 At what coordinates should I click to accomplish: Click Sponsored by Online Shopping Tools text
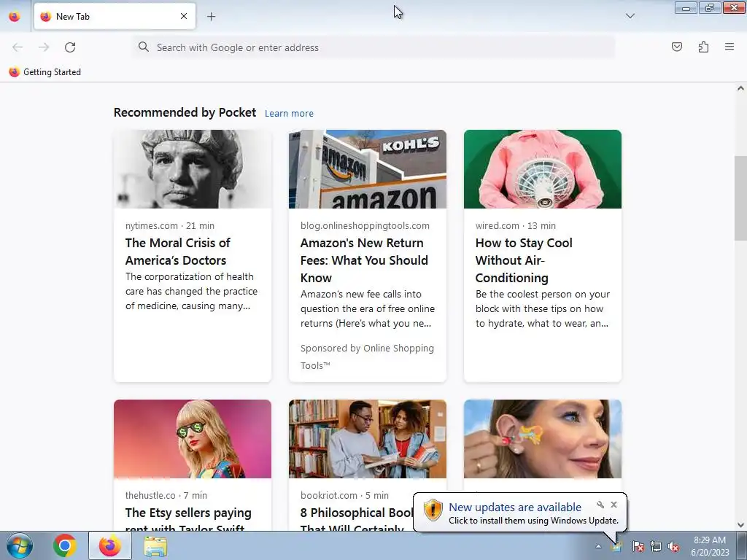coord(367,357)
